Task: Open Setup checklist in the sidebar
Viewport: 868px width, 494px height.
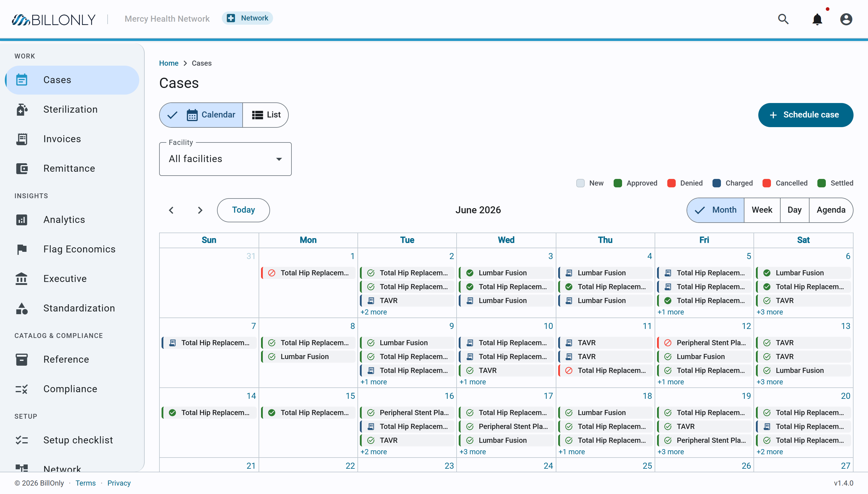Action: pos(72,440)
